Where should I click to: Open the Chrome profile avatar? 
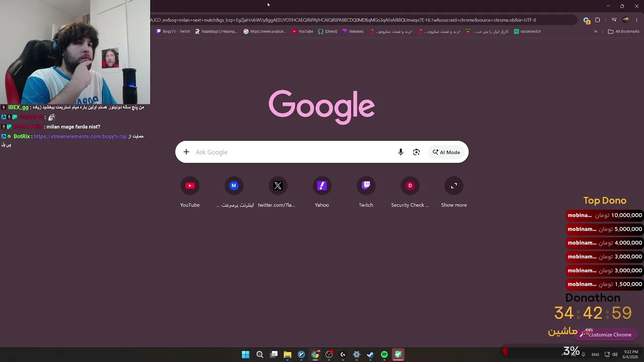pos(625,20)
